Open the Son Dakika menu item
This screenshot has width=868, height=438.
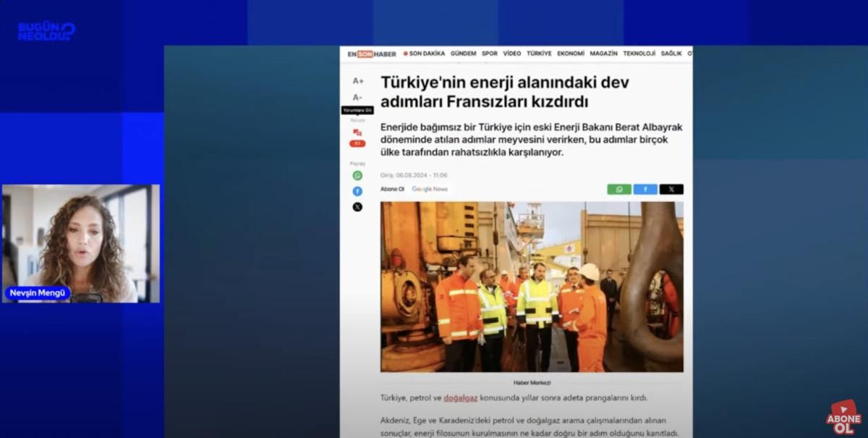point(424,54)
